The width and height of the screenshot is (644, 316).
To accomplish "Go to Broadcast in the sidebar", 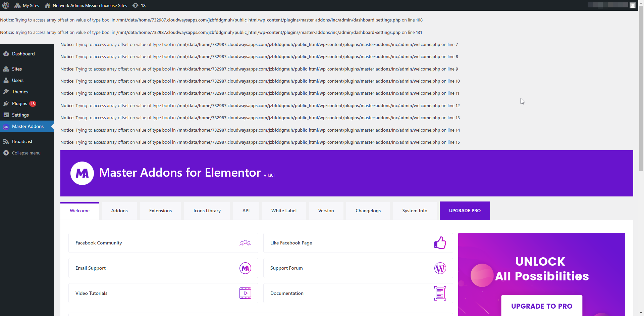I will pos(22,141).
